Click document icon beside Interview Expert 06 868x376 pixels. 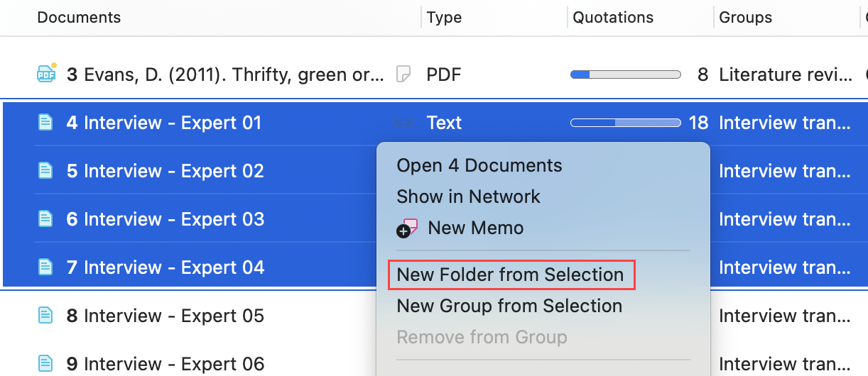[x=45, y=364]
